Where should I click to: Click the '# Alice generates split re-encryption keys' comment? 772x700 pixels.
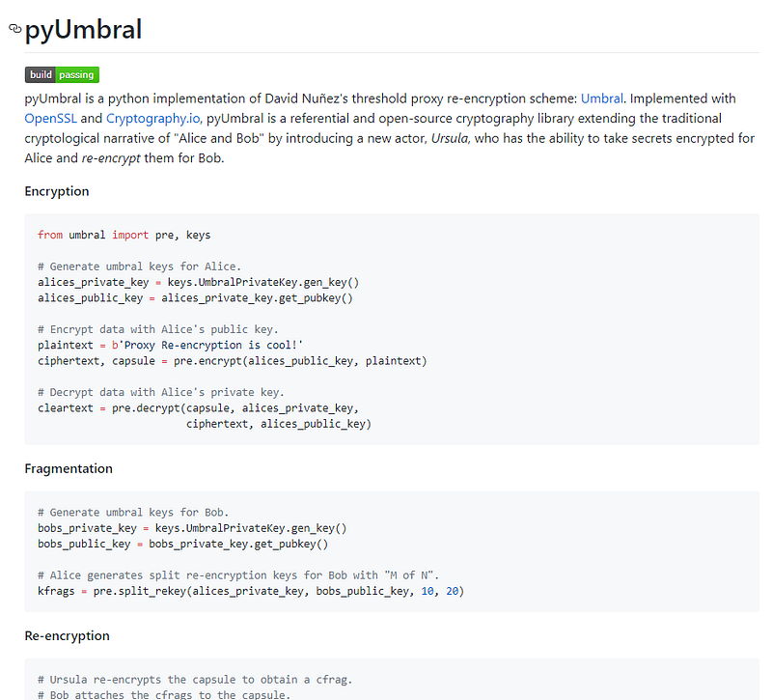click(238, 575)
